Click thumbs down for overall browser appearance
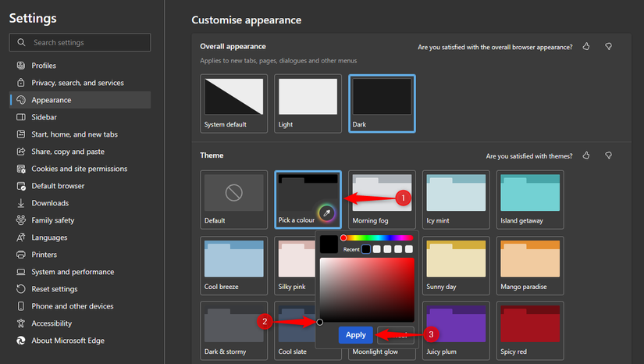Viewport: 644px width, 364px height. click(x=608, y=47)
